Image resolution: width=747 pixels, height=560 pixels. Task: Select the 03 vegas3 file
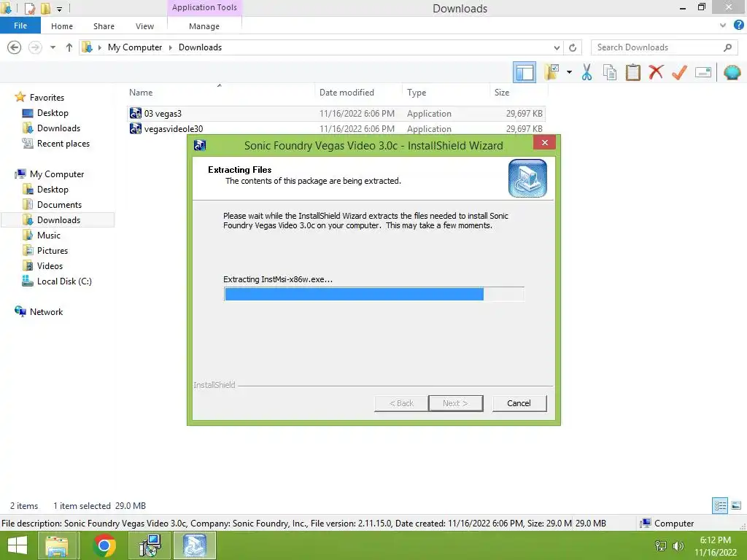336,113
